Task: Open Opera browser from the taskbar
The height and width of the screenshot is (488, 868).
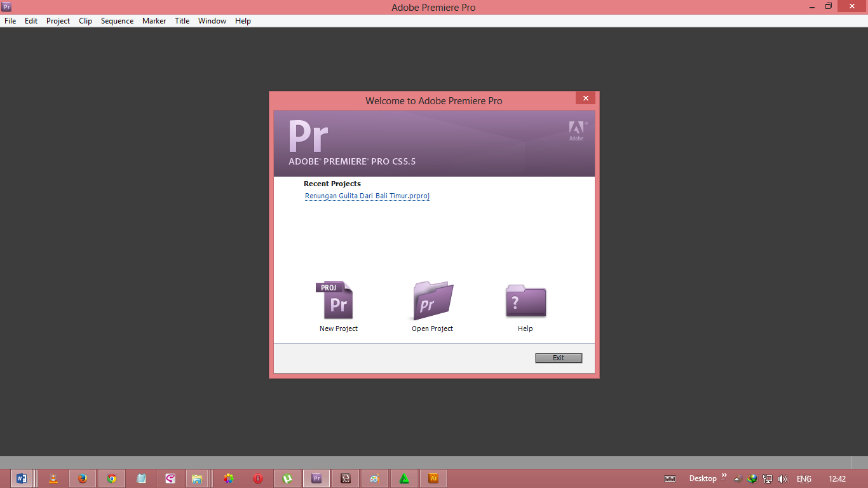Action: (258, 478)
